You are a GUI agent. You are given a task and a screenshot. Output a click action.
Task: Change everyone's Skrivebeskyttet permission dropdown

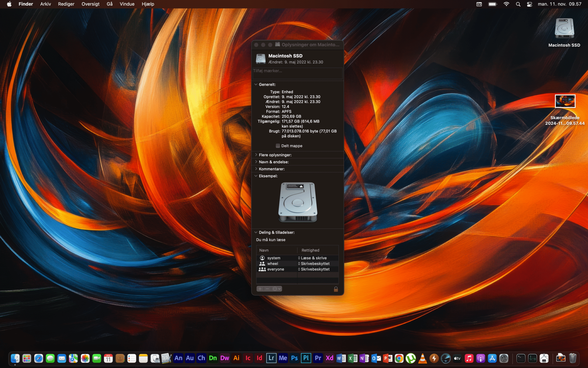pyautogui.click(x=315, y=269)
